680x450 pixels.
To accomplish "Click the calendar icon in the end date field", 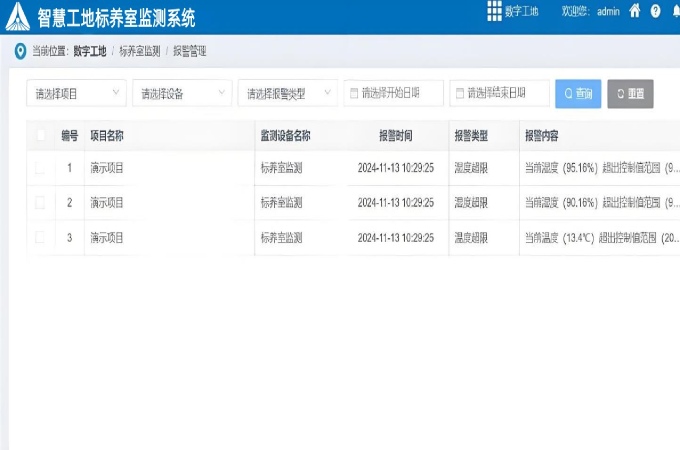I will pyautogui.click(x=460, y=94).
